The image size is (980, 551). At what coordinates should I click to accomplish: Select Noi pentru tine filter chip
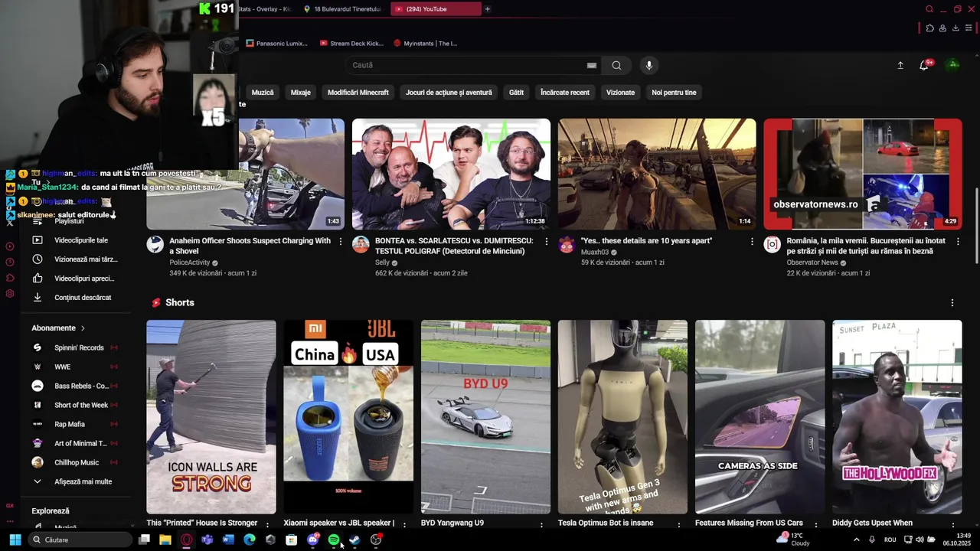[x=674, y=93]
